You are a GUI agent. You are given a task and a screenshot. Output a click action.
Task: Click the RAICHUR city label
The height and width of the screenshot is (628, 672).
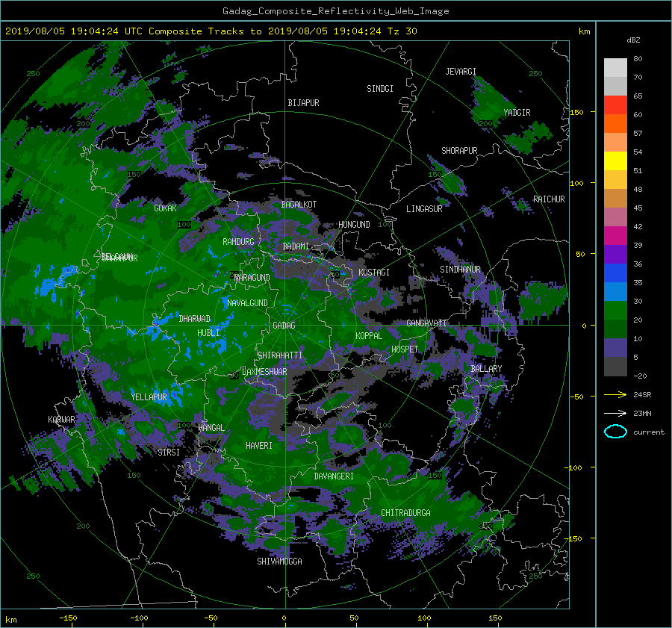point(549,199)
